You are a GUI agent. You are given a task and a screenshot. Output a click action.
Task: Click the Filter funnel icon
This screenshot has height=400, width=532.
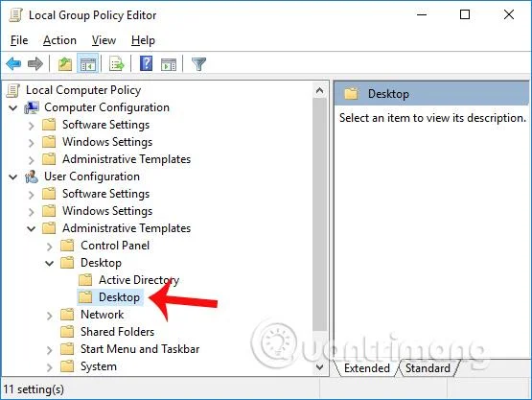click(x=198, y=64)
